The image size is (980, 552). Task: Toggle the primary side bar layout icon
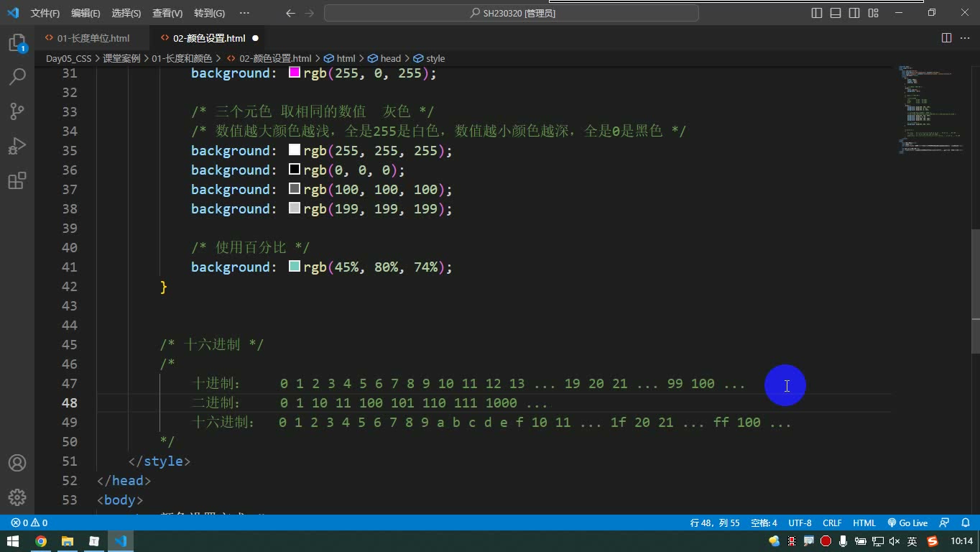click(817, 13)
